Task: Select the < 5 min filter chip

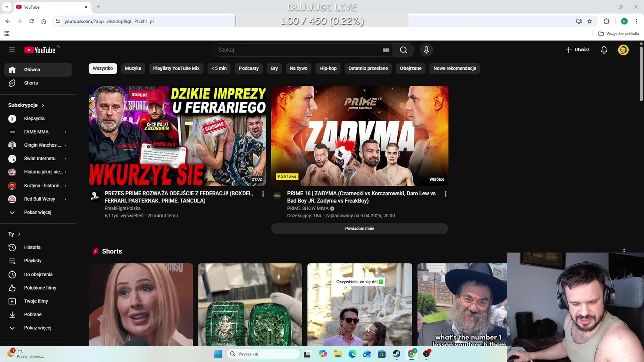Action: (219, 68)
